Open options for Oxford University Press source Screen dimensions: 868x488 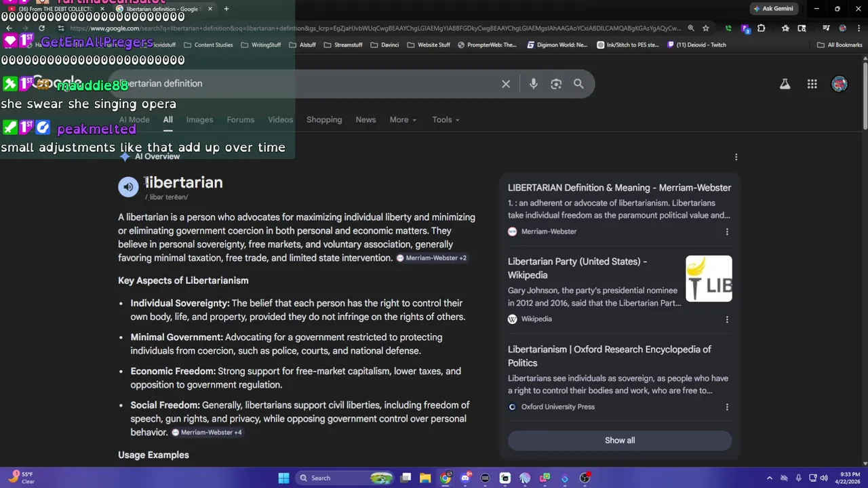click(x=727, y=407)
